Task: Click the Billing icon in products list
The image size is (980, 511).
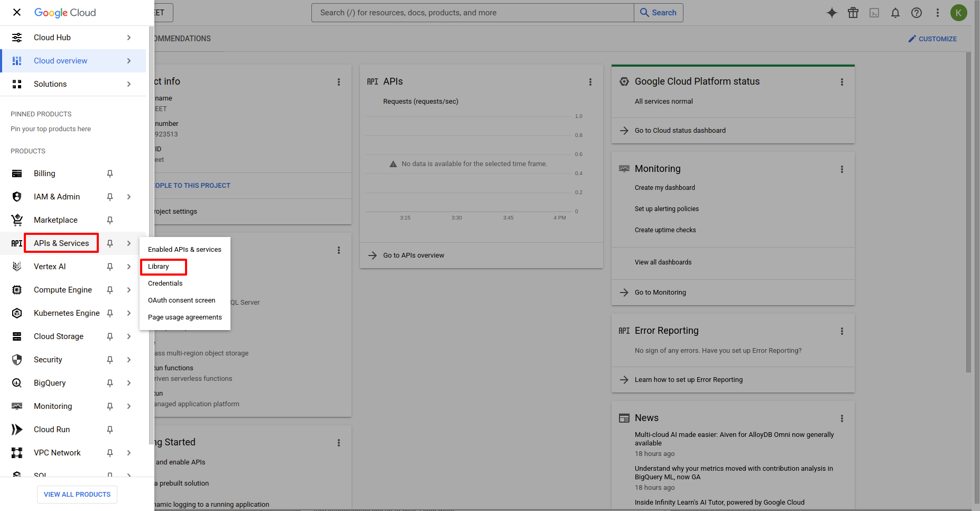Action: click(17, 174)
